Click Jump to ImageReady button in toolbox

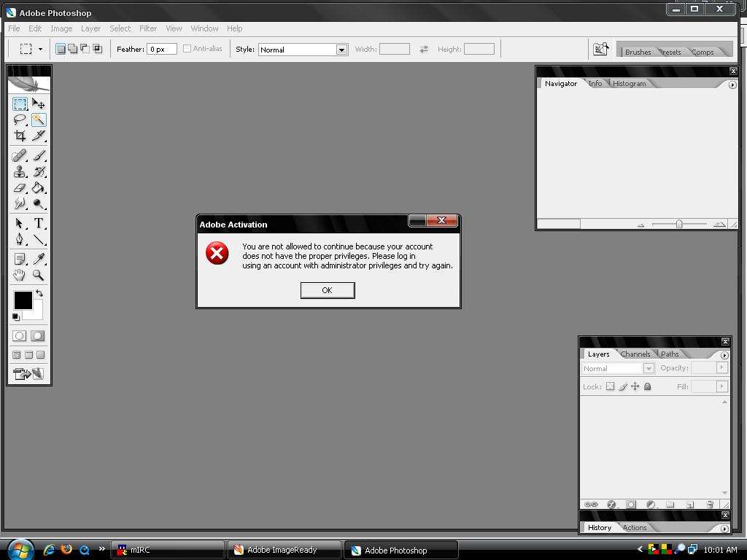tap(28, 374)
